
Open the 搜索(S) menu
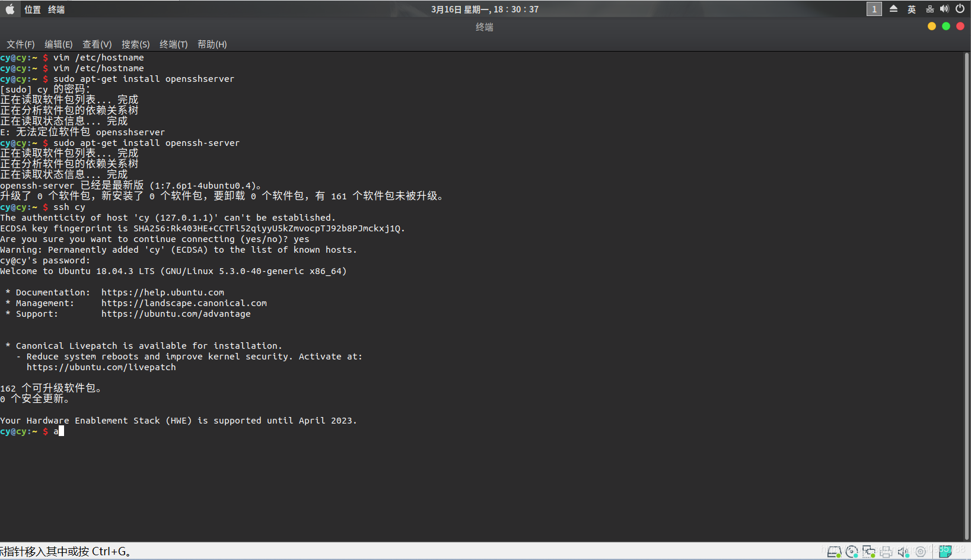pyautogui.click(x=136, y=44)
